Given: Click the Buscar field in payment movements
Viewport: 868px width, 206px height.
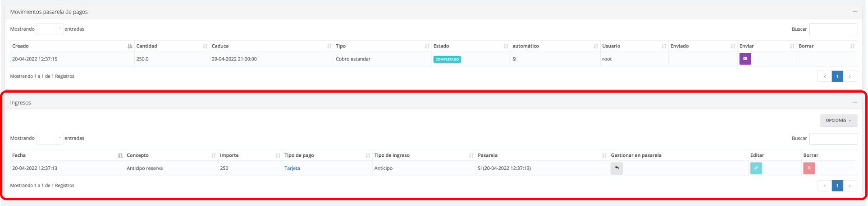Looking at the screenshot, I should (833, 29).
